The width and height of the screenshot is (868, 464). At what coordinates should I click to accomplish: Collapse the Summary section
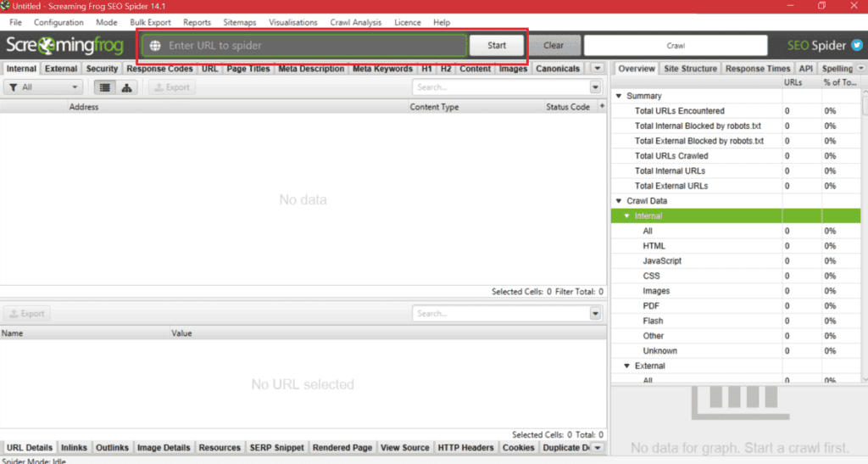pos(619,96)
